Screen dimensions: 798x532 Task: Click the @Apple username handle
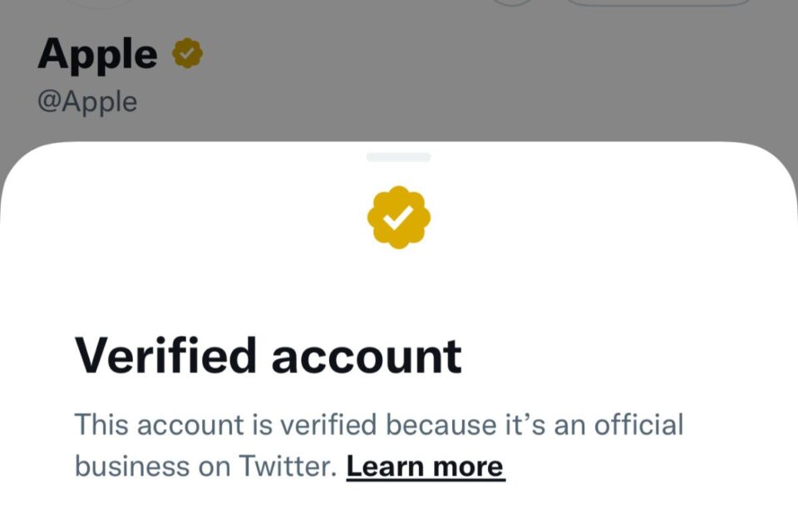[87, 101]
